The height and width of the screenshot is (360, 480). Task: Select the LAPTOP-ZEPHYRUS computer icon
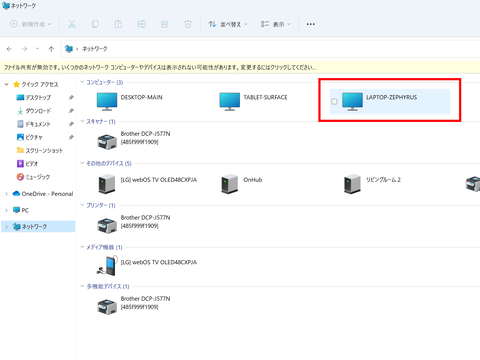(x=352, y=102)
